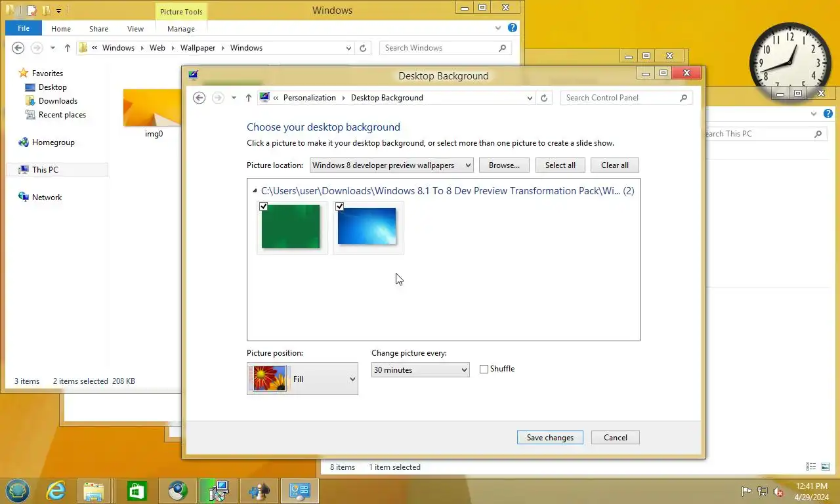The height and width of the screenshot is (504, 840).
Task: Open the File tab in Explorer
Action: pyautogui.click(x=24, y=28)
